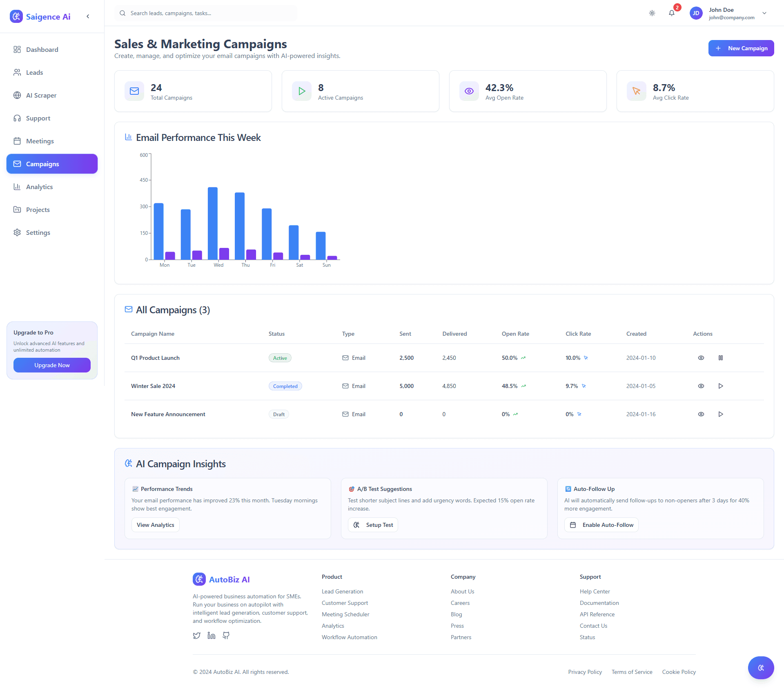Click the Performance Trends chart icon

[135, 489]
